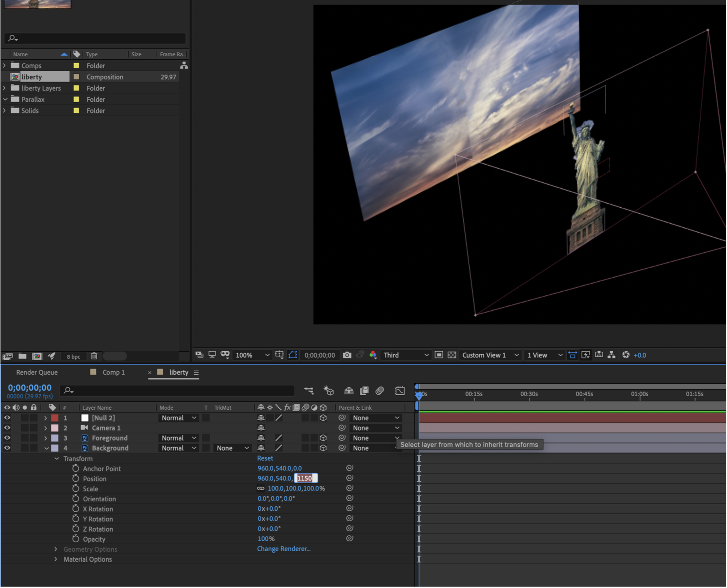Click the Always Preview This View icon

199,355
